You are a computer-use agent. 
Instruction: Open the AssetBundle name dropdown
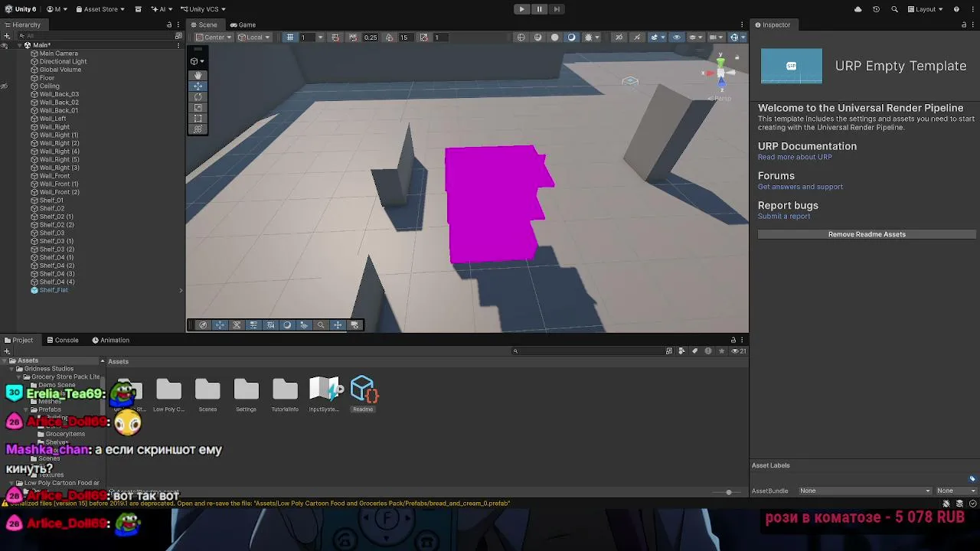pos(865,491)
